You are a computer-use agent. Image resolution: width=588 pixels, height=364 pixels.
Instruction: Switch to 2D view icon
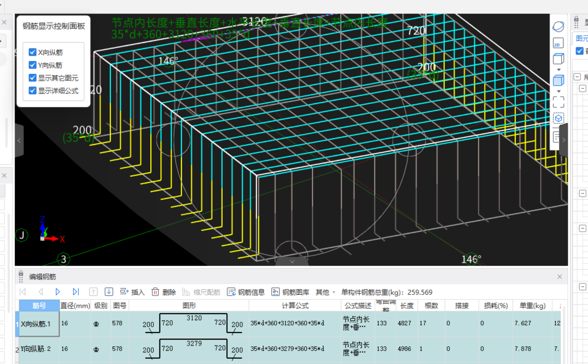[x=558, y=43]
